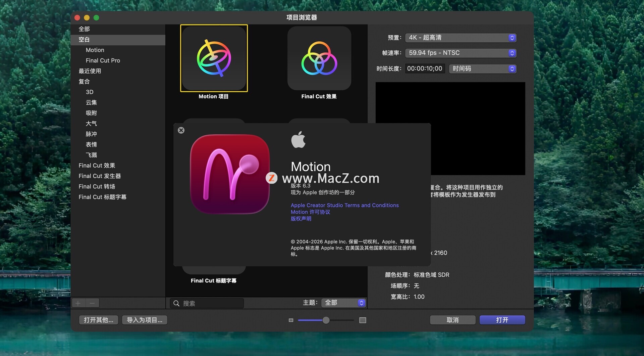Select Final Cut Pro in sidebar
Image resolution: width=644 pixels, height=356 pixels.
click(x=118, y=60)
